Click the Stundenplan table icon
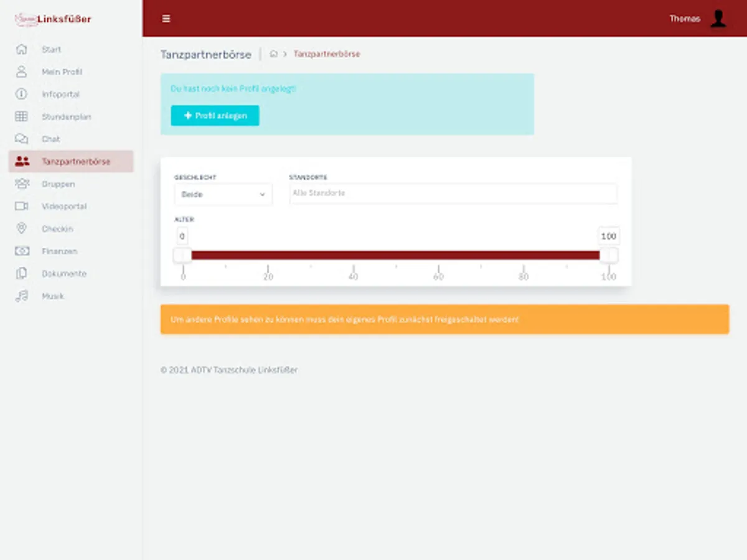This screenshot has width=747, height=560. pyautogui.click(x=21, y=116)
